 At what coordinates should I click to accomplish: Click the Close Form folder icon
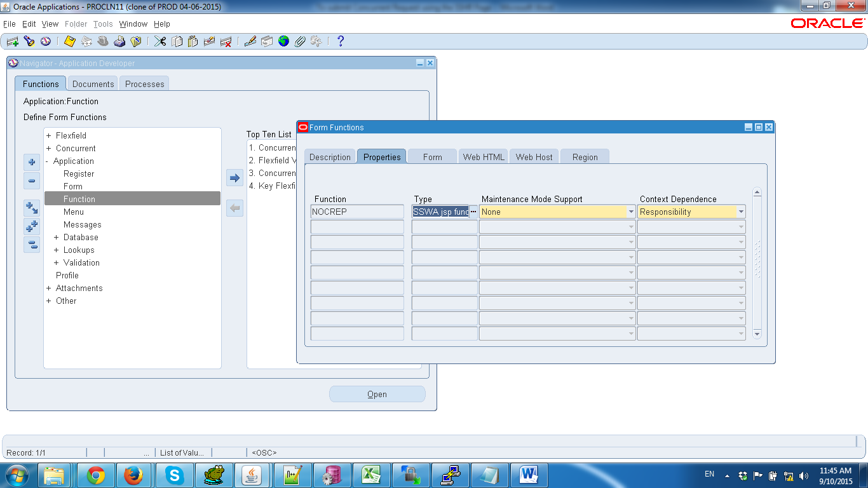point(136,41)
